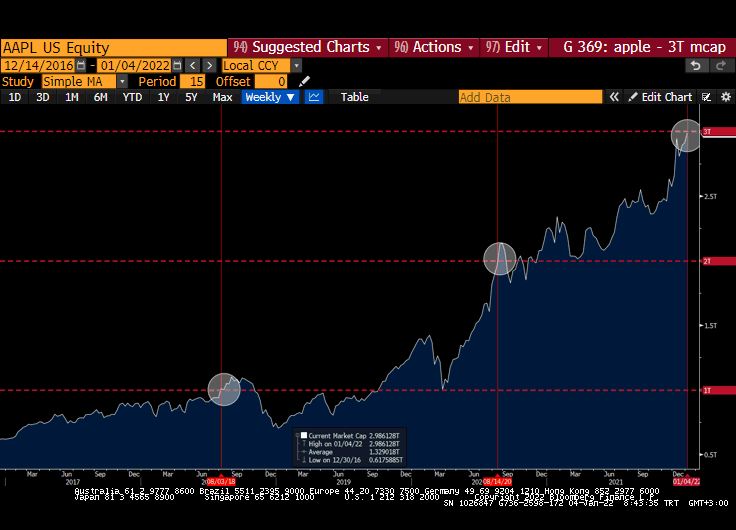Image resolution: width=736 pixels, height=530 pixels.
Task: Select the 1M range tab
Action: click(71, 97)
